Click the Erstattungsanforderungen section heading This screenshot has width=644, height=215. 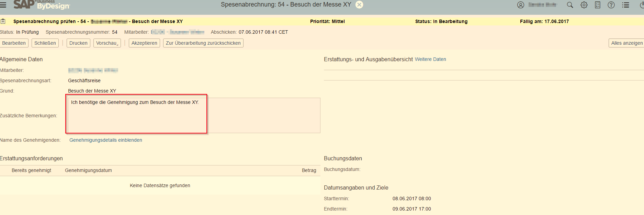tap(31, 158)
